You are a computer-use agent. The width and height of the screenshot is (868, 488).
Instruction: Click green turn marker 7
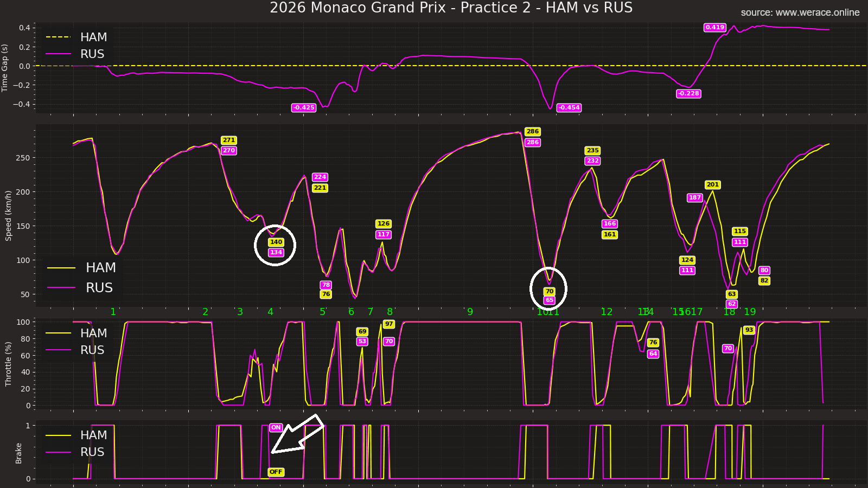371,312
